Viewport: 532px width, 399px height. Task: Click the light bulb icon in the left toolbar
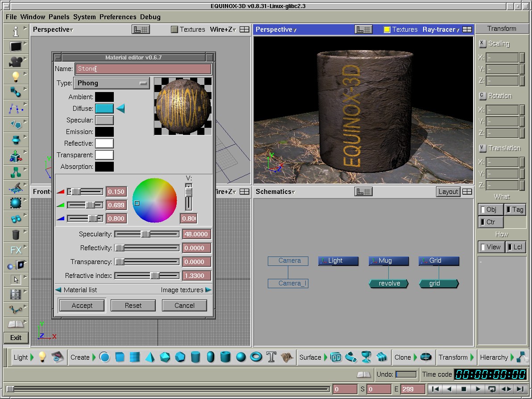tap(16, 77)
